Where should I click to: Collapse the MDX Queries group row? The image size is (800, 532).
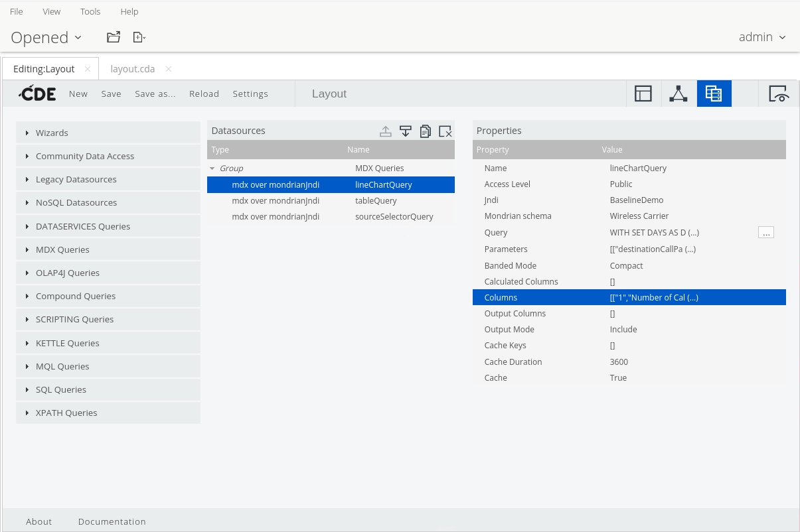click(212, 168)
